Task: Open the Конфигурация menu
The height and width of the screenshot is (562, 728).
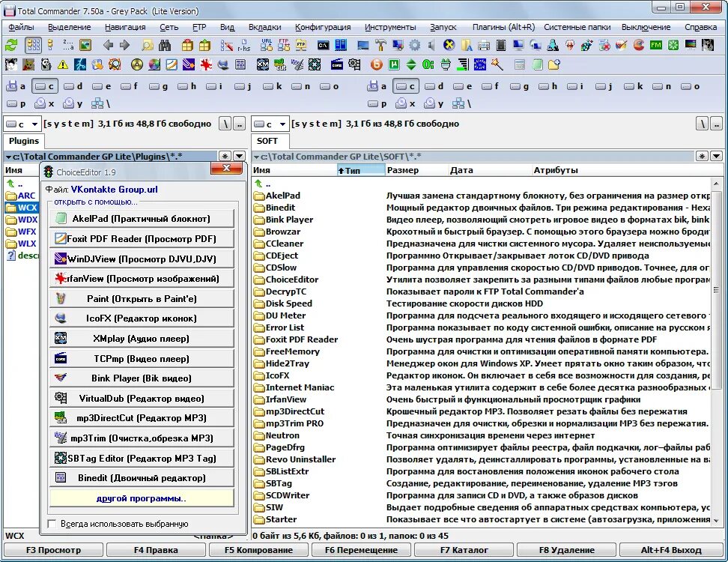Action: (323, 27)
